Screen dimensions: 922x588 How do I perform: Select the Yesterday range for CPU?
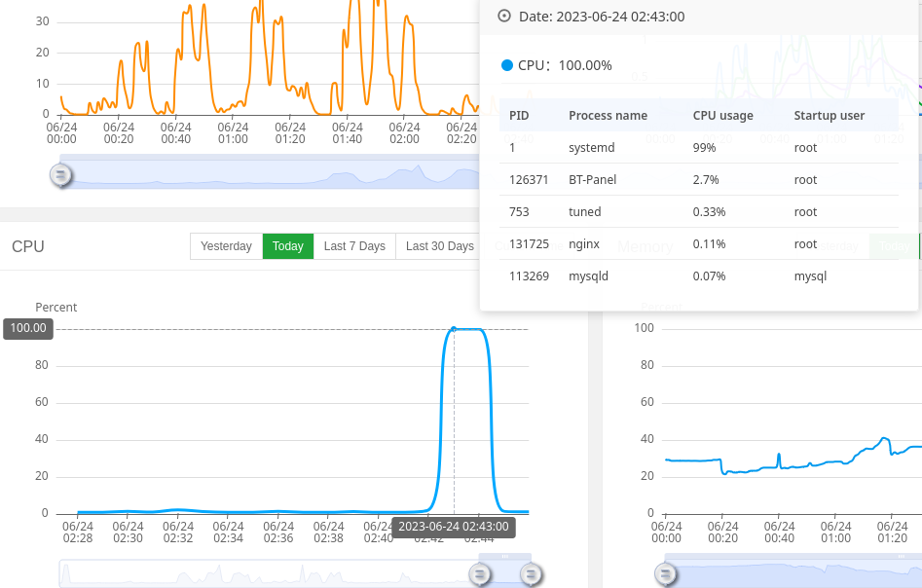(227, 246)
